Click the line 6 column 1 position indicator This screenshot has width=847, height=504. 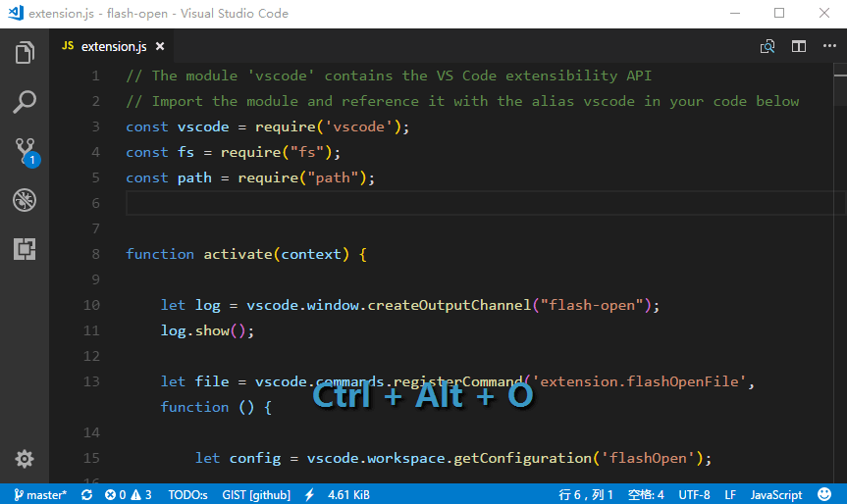(x=586, y=495)
